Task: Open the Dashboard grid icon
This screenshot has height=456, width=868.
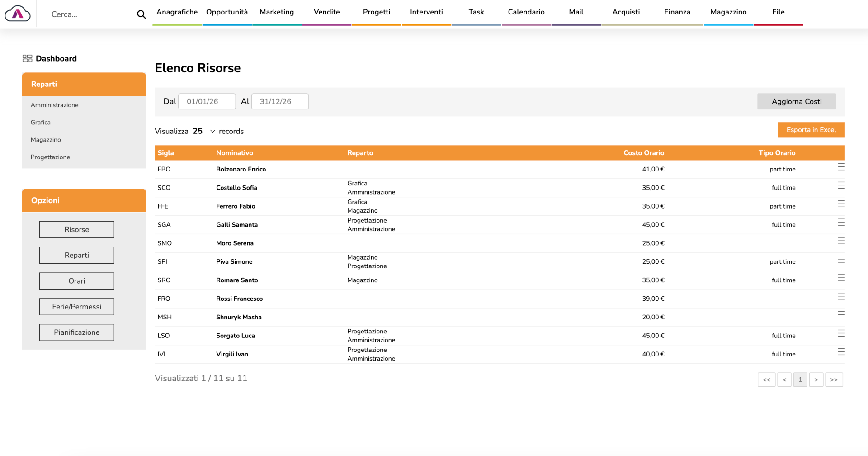Action: coord(27,58)
